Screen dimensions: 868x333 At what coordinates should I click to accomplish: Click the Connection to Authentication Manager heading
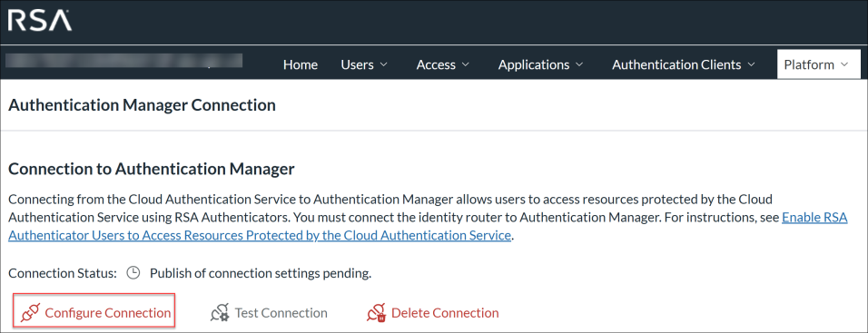[152, 170]
